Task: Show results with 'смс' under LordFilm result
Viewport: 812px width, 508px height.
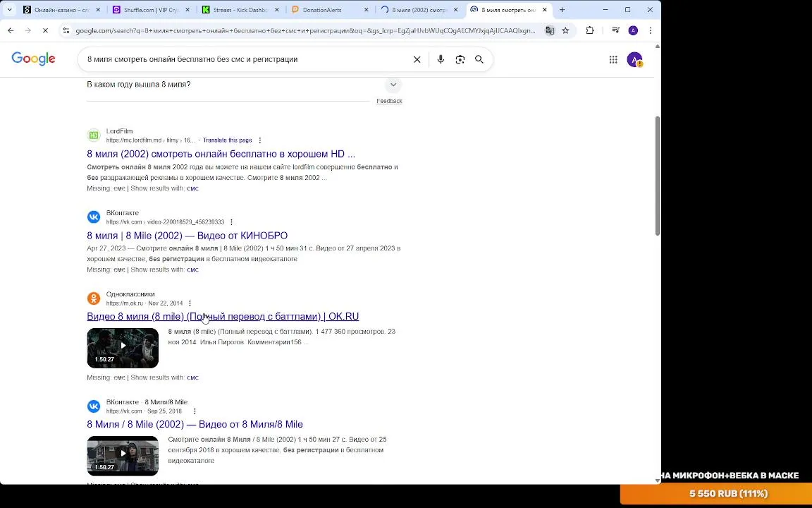Action: pos(192,188)
